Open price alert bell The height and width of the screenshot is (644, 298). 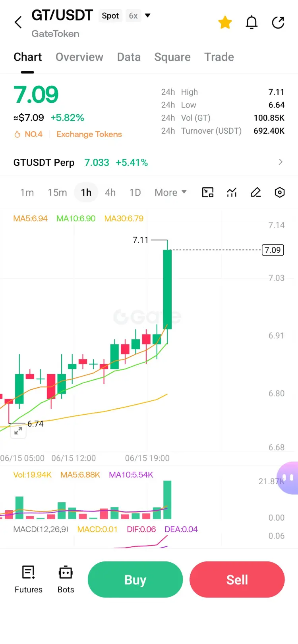[252, 23]
